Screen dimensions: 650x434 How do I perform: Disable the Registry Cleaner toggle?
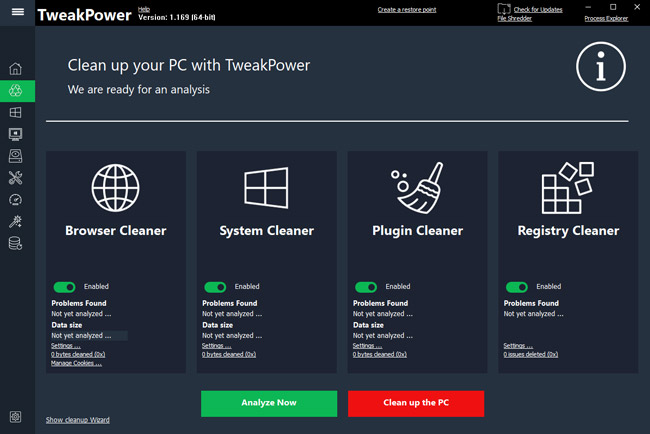point(517,287)
